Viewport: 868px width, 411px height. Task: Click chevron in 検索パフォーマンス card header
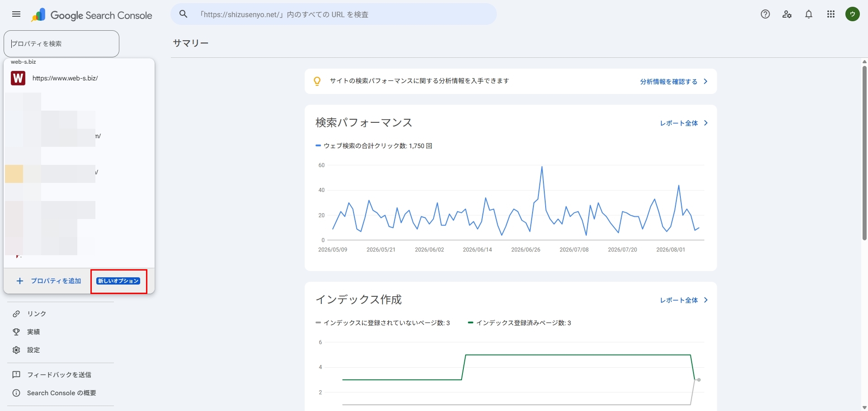tap(706, 123)
